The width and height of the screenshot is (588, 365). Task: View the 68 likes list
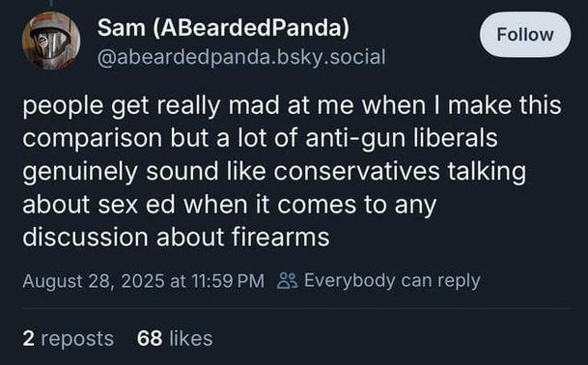click(x=175, y=338)
